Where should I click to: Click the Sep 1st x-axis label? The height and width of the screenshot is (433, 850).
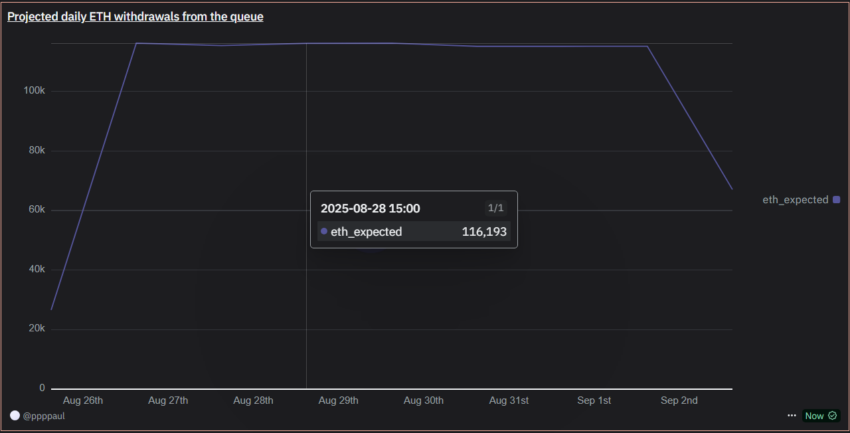tap(595, 400)
